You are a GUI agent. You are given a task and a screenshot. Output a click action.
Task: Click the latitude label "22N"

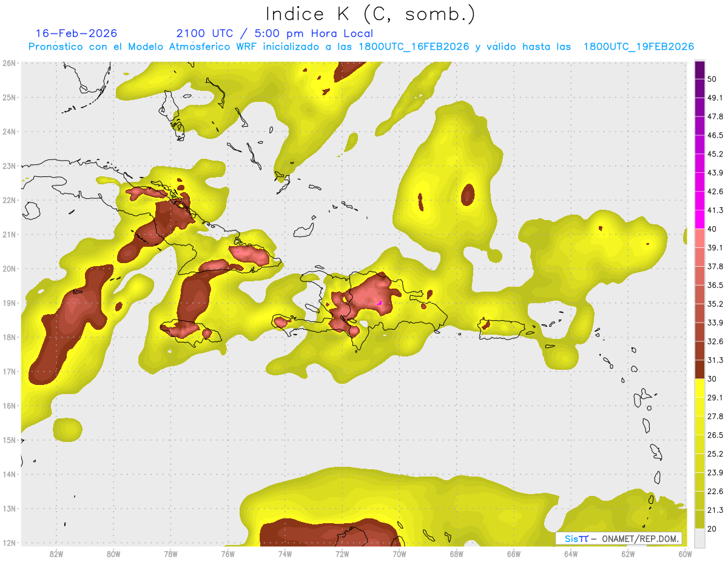[9, 200]
